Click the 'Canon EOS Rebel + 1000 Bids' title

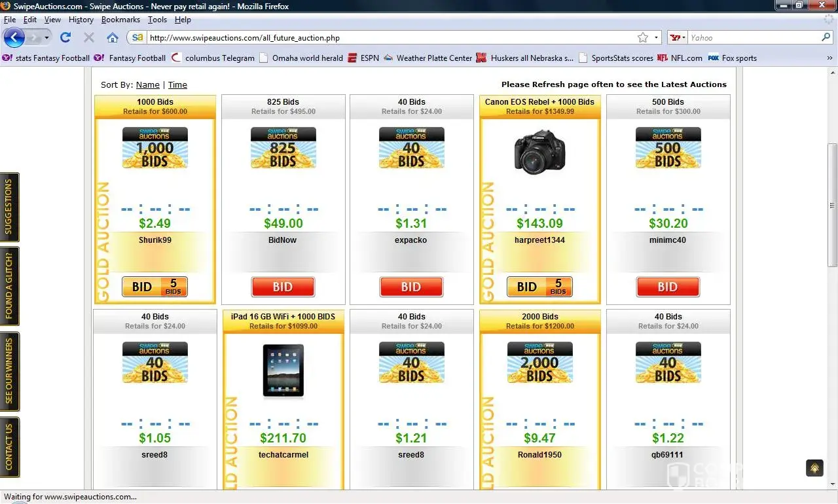(x=539, y=102)
